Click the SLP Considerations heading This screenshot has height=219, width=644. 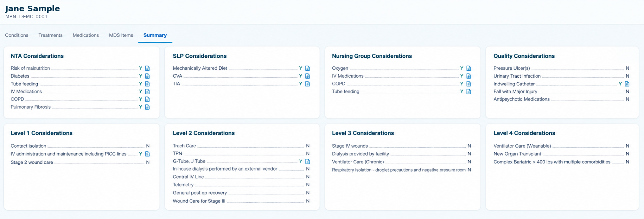click(200, 56)
